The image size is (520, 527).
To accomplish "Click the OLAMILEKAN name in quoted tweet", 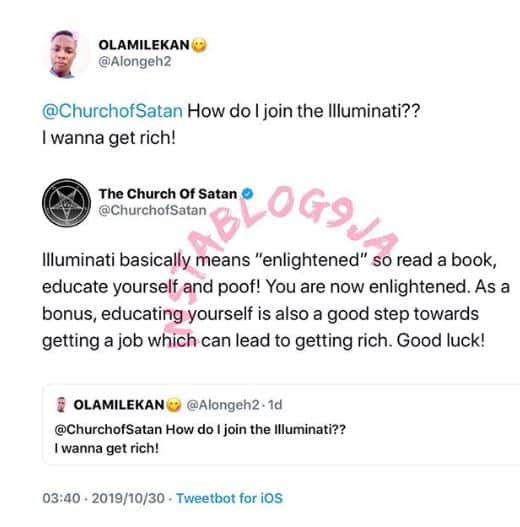I will point(119,405).
